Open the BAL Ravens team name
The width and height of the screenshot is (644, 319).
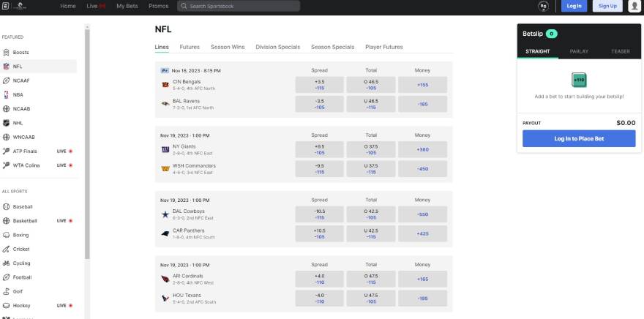tap(186, 101)
